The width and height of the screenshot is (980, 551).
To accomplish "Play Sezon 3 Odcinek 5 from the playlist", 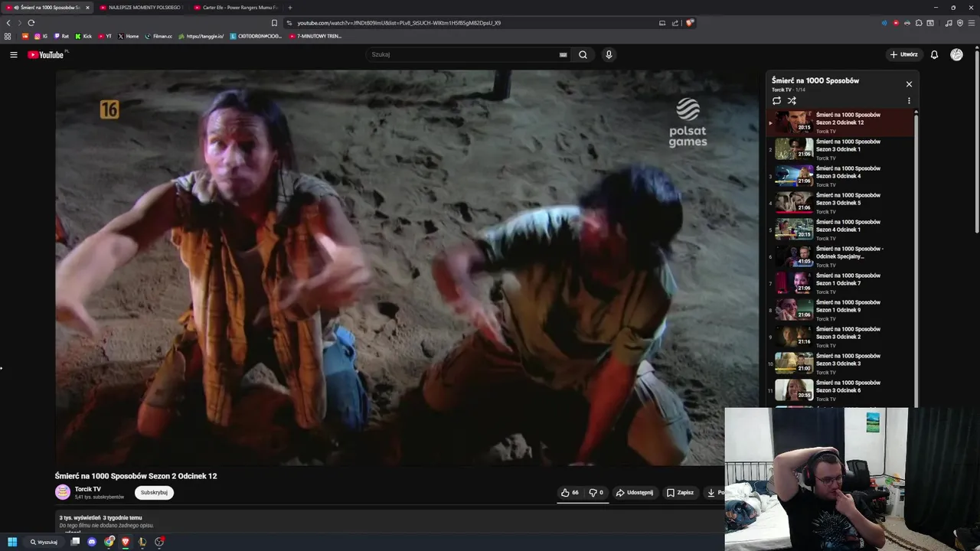I will coord(841,202).
